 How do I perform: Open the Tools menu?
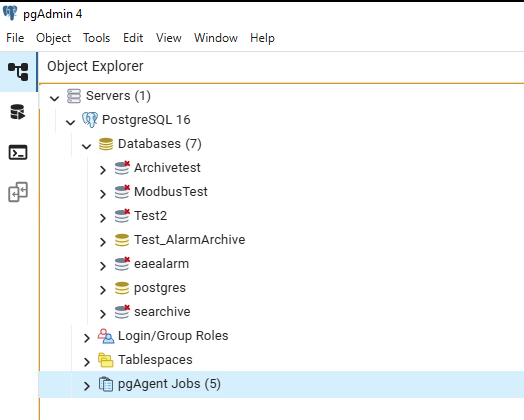pyautogui.click(x=97, y=38)
